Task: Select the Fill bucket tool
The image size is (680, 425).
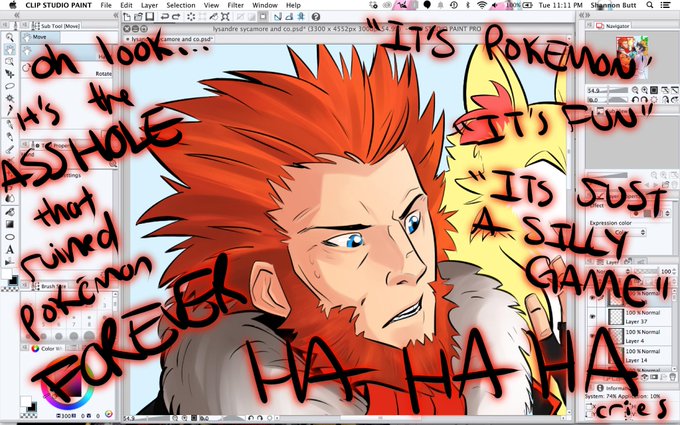Action: 9,212
